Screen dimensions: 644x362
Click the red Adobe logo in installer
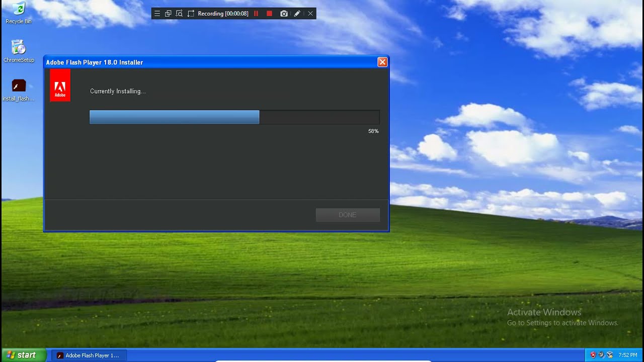[x=60, y=85]
